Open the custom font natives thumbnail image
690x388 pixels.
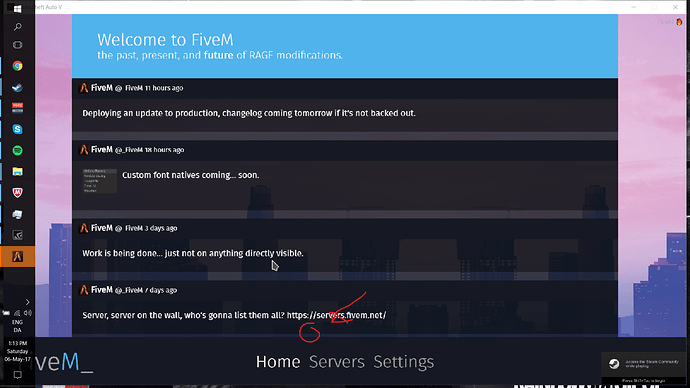point(100,181)
